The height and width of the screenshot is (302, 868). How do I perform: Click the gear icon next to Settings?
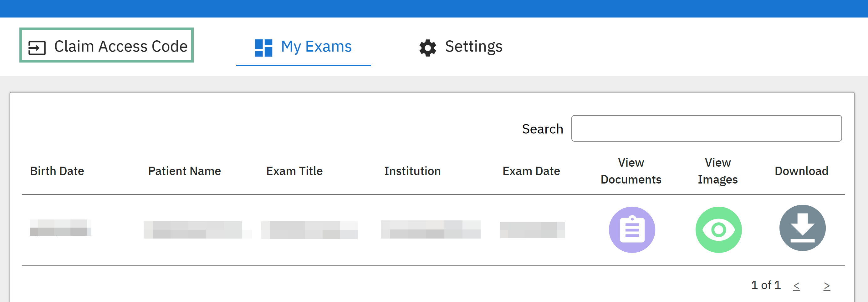coord(427,47)
